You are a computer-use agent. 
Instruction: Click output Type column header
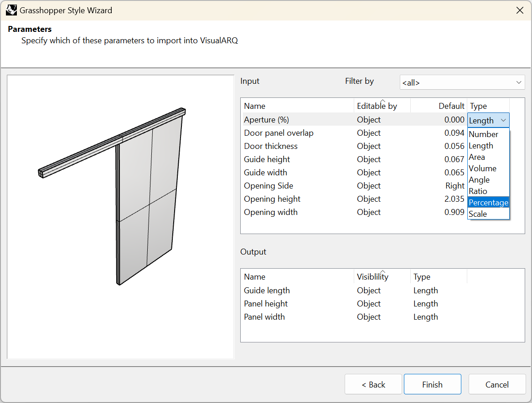click(x=439, y=276)
